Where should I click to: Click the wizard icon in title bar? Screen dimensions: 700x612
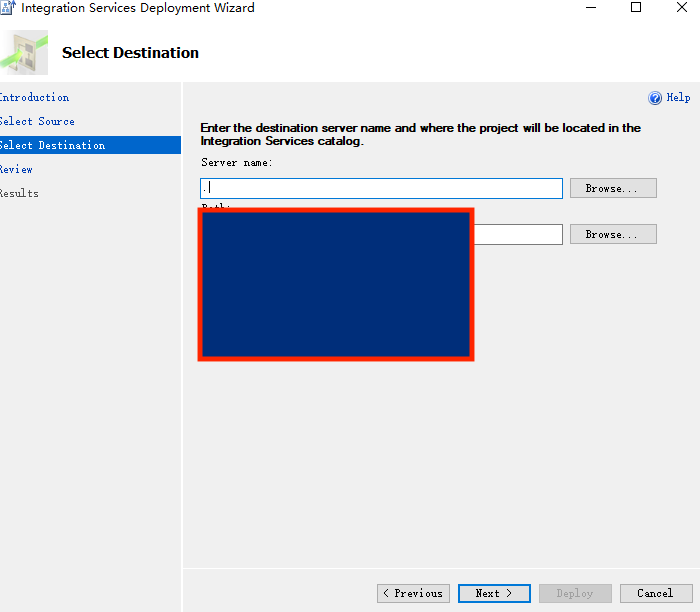pos(6,8)
